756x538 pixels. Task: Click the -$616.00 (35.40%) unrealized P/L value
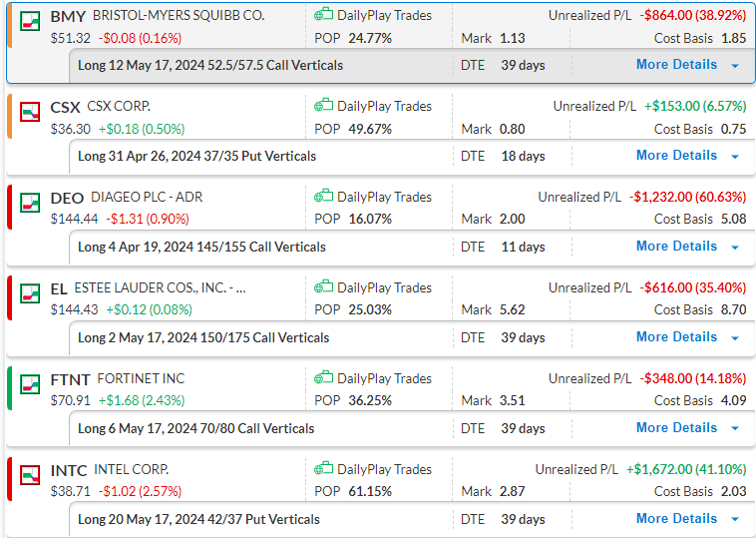[x=693, y=287]
